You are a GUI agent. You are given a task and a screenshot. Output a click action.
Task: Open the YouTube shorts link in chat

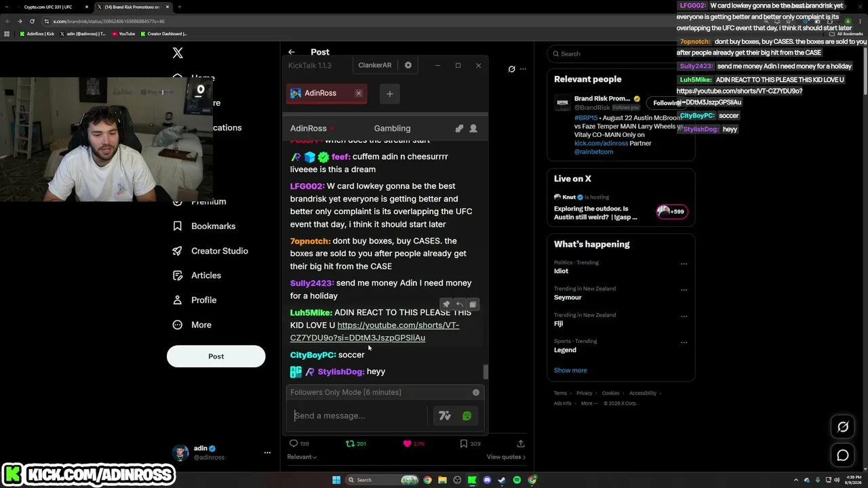click(x=374, y=331)
